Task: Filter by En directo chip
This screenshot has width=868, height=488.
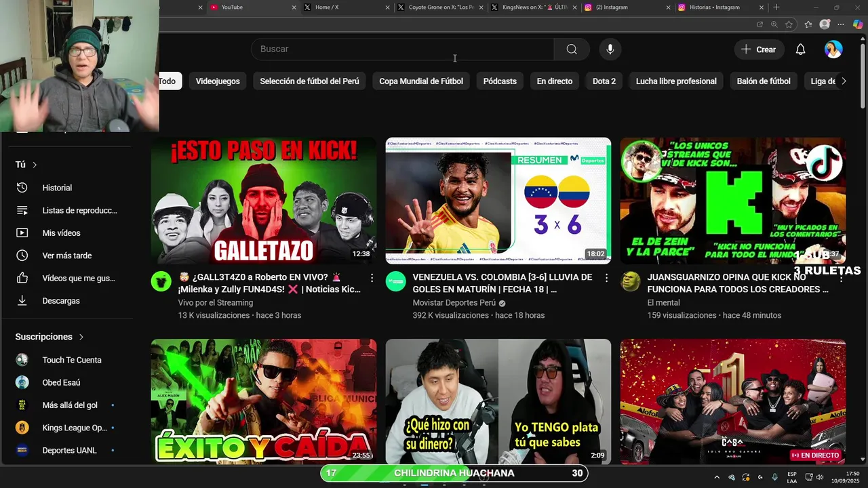Action: tap(555, 81)
